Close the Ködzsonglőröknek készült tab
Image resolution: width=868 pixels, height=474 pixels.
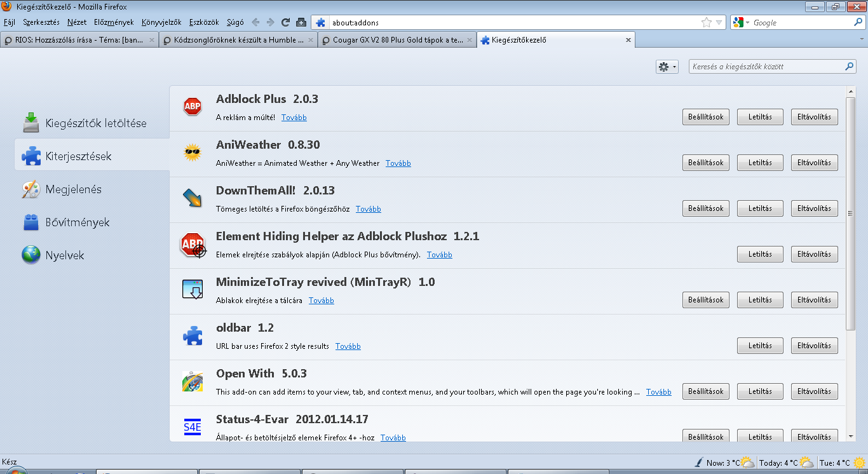[x=310, y=40]
